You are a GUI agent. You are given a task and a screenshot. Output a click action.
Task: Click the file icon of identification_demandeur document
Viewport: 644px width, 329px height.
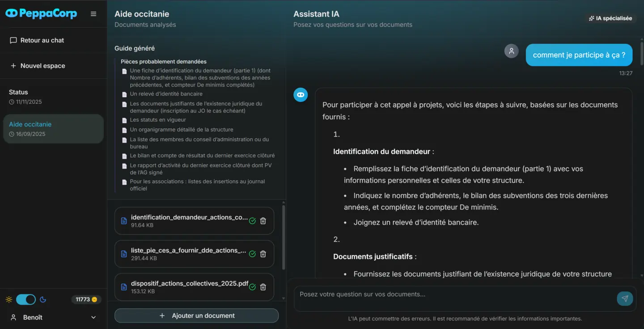click(x=124, y=221)
